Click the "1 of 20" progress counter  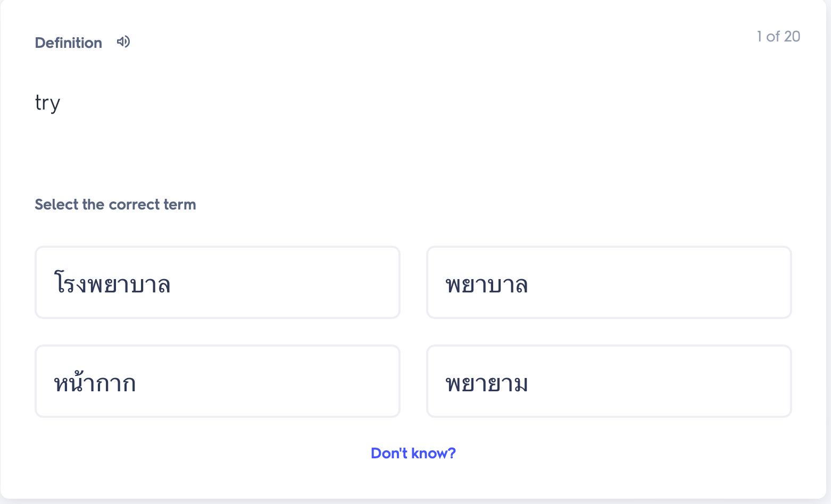pyautogui.click(x=778, y=36)
